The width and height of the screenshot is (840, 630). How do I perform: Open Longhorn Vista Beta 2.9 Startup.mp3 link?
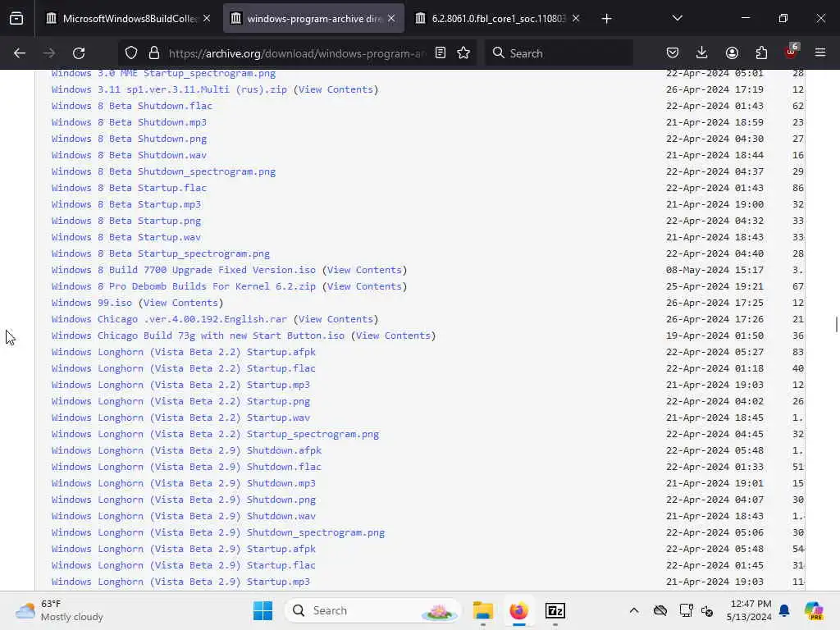point(180,582)
